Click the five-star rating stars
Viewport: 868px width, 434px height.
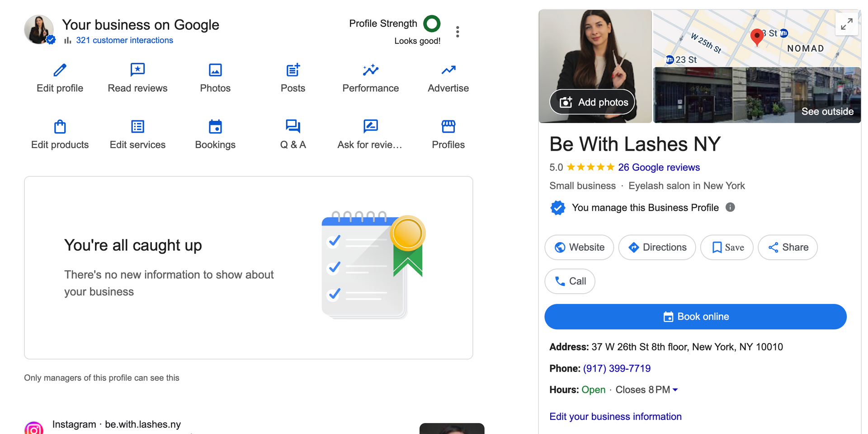[x=590, y=167]
